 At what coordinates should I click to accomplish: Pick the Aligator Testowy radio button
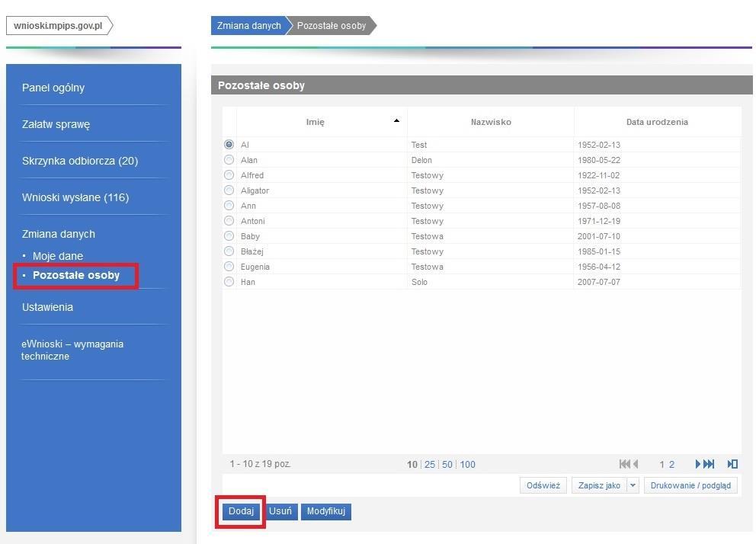(x=229, y=190)
